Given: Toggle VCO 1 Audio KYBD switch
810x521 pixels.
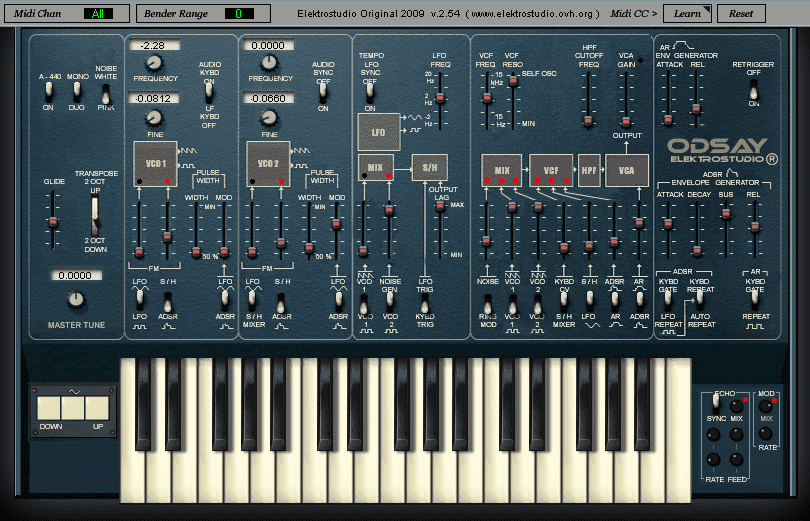Looking at the screenshot, I should pyautogui.click(x=209, y=92).
